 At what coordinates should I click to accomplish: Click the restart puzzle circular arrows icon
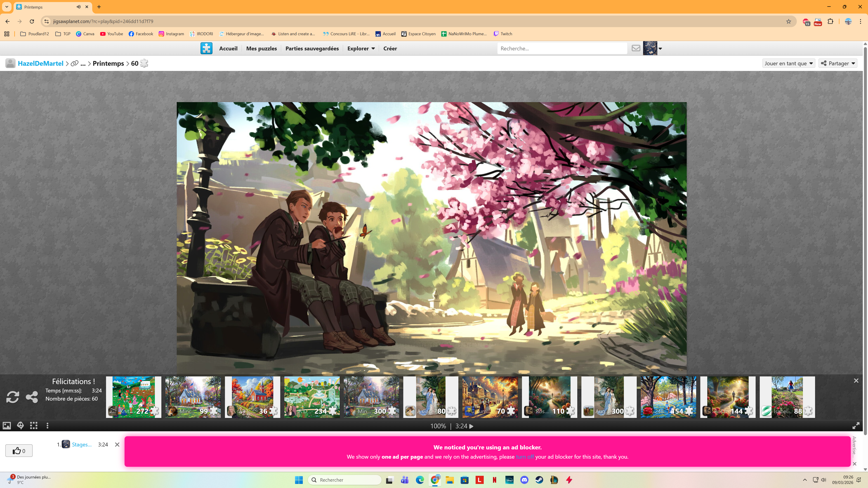[12, 397]
